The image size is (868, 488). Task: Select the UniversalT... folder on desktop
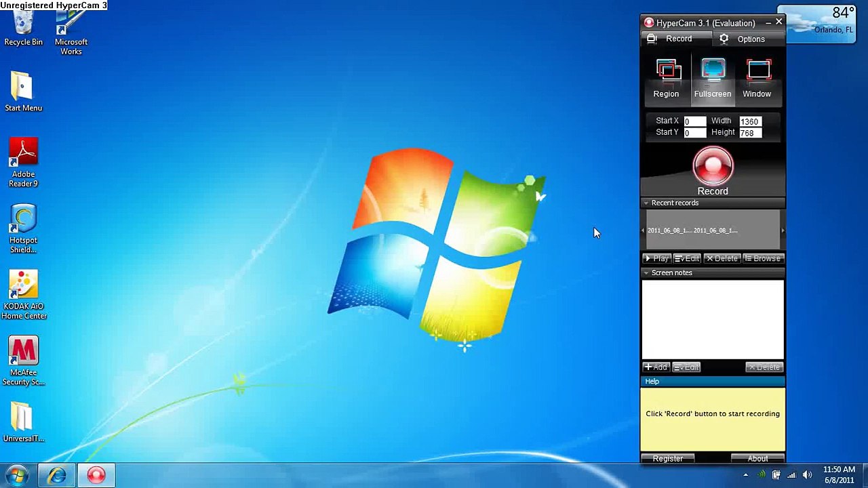click(x=23, y=422)
